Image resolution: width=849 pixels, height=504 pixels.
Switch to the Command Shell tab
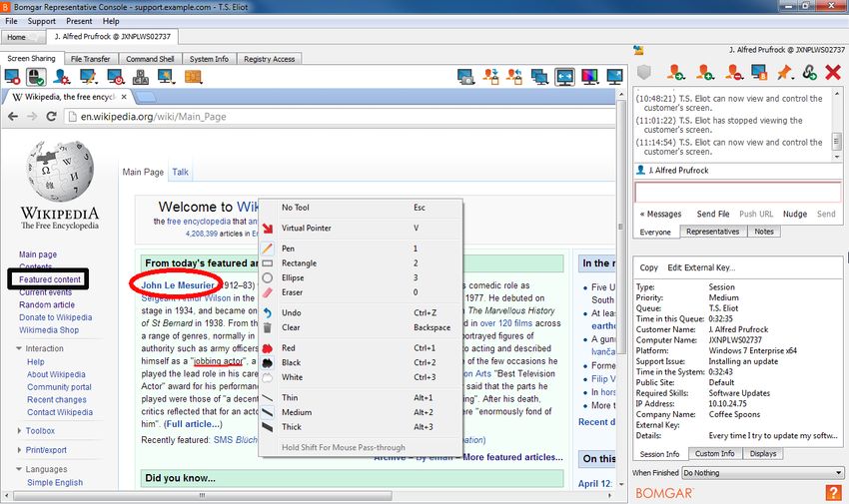pos(150,59)
